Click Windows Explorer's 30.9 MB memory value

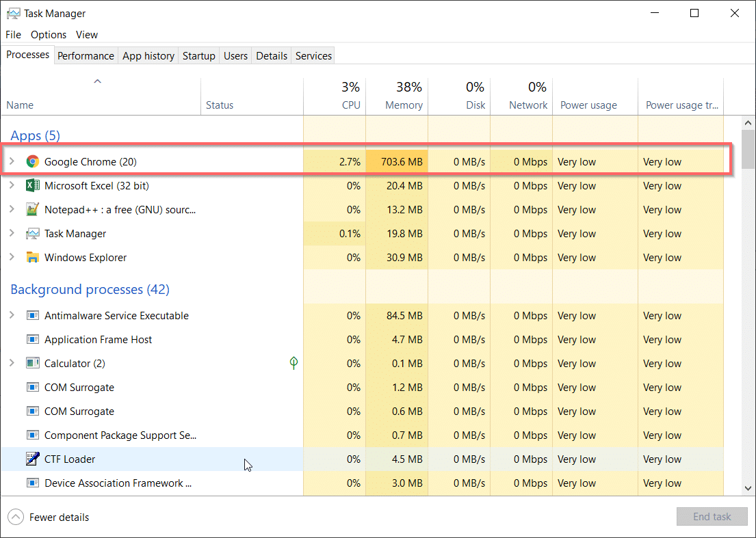(x=404, y=258)
